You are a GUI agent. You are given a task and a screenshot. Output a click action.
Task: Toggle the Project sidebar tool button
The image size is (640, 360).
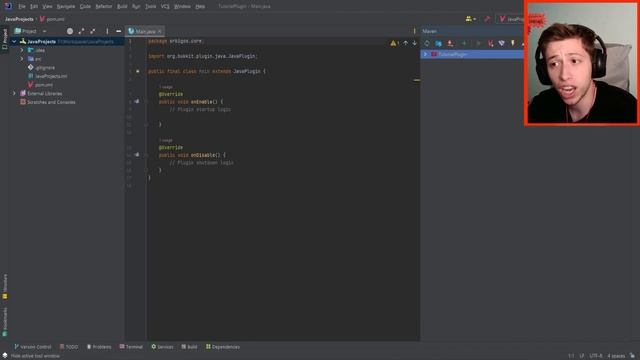pos(4,39)
